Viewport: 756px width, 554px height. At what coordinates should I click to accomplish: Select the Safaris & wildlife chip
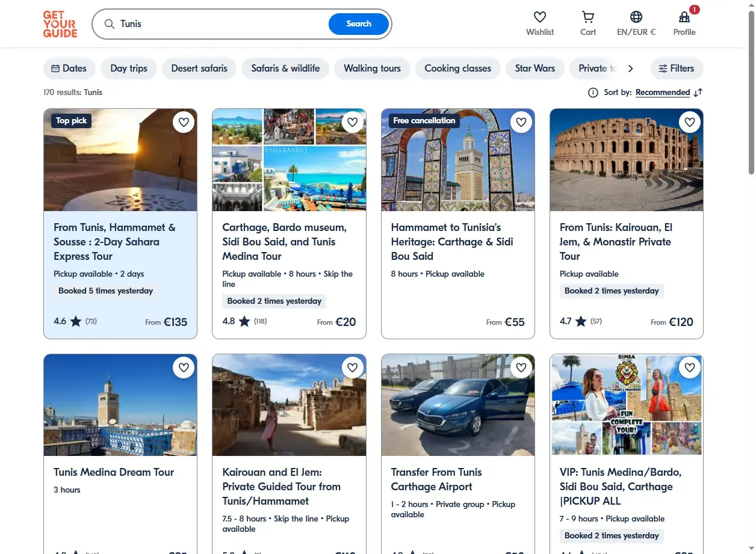coord(285,69)
